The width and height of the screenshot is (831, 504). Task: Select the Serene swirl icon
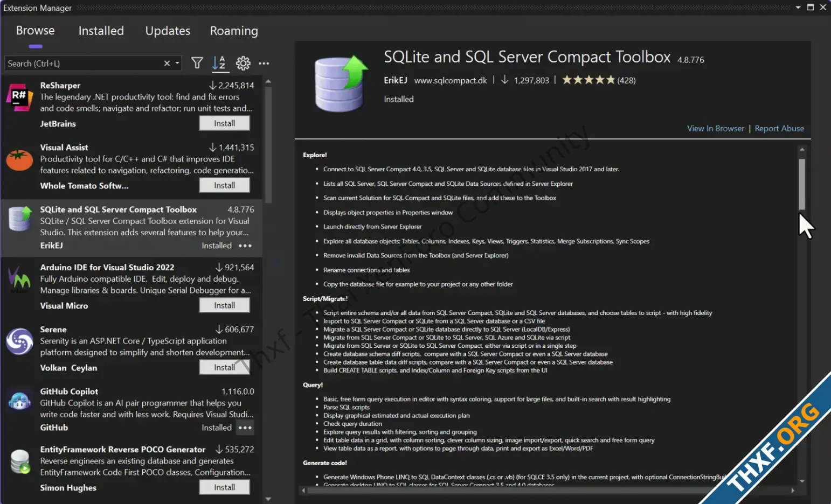(19, 342)
